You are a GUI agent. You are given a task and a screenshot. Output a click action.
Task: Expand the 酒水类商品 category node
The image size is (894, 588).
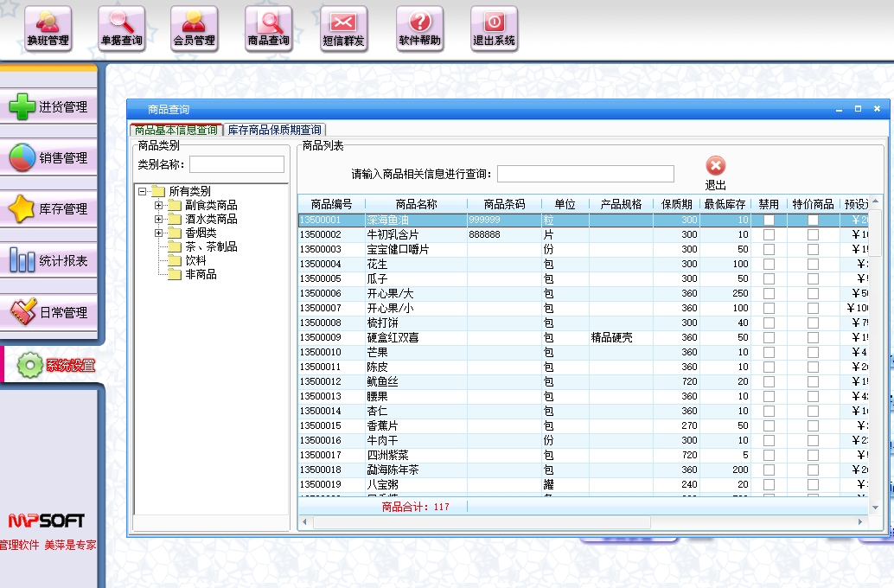pos(159,220)
